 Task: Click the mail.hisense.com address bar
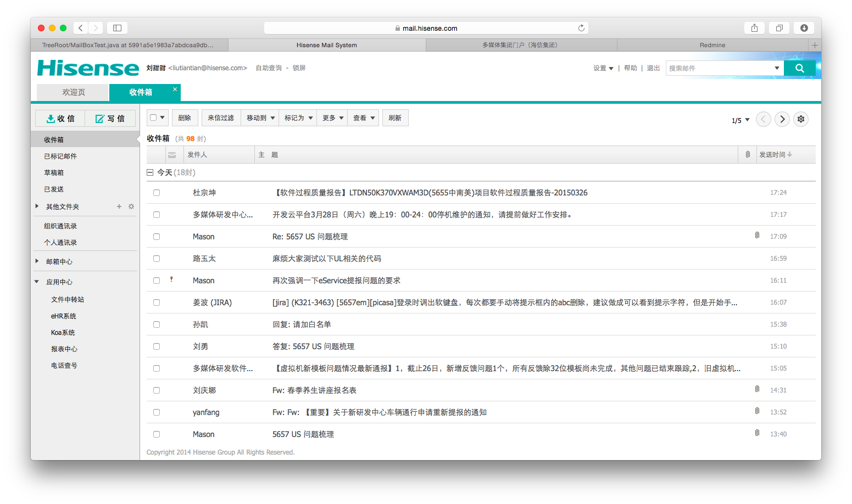pos(426,28)
